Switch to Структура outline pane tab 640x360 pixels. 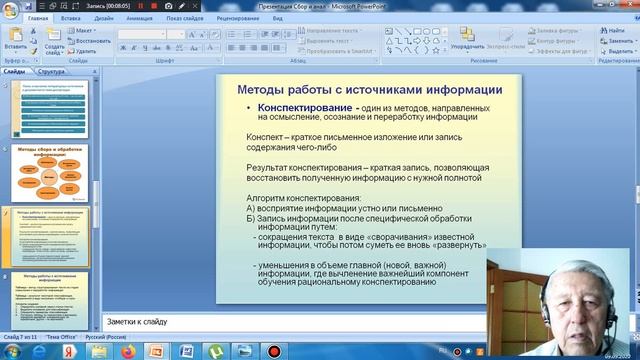pyautogui.click(x=51, y=71)
